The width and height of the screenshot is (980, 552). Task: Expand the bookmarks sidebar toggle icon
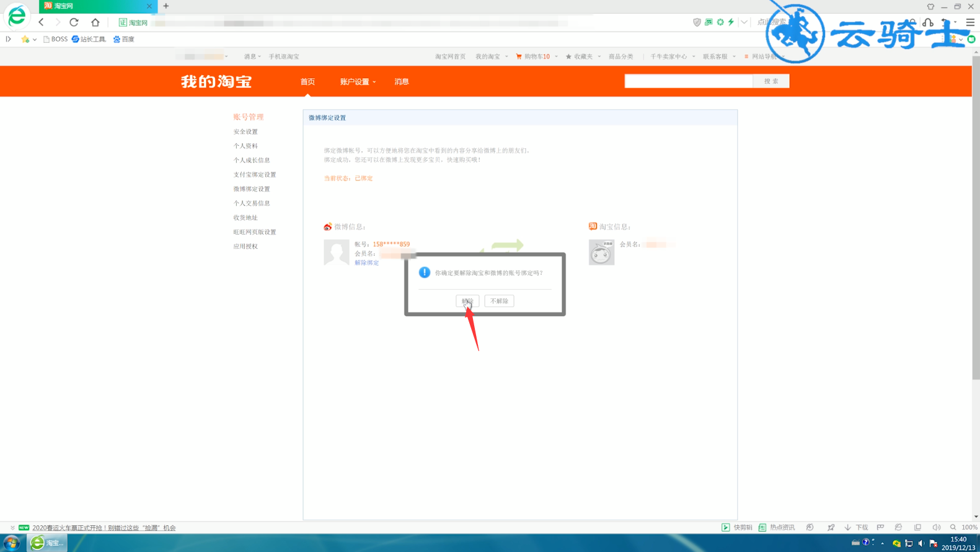coord(9,39)
